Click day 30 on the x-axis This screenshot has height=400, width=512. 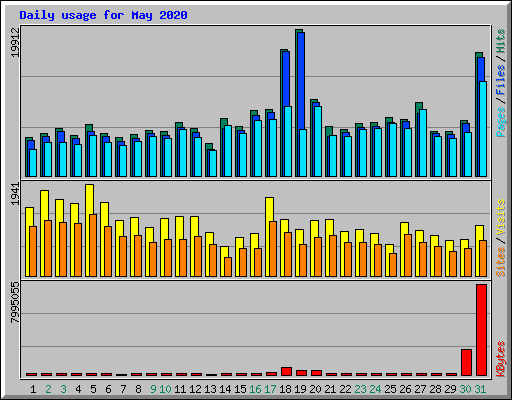pos(465,389)
